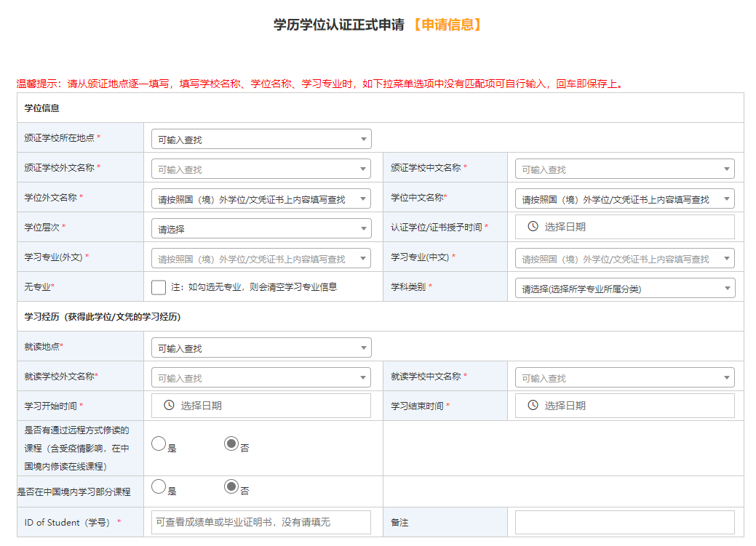This screenshot has width=756, height=546.
Task: Expand 就读学校外文名称 dropdown
Action: click(x=261, y=377)
